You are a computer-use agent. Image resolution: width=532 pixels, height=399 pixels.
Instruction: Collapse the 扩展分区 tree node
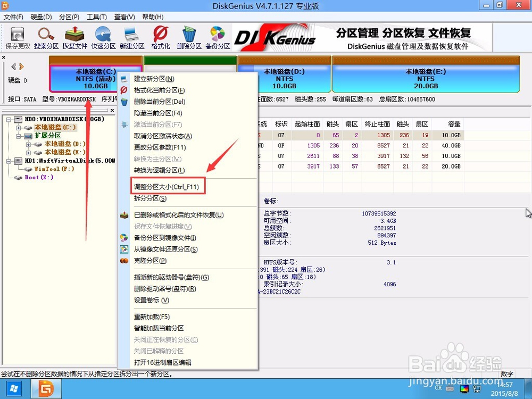18,136
